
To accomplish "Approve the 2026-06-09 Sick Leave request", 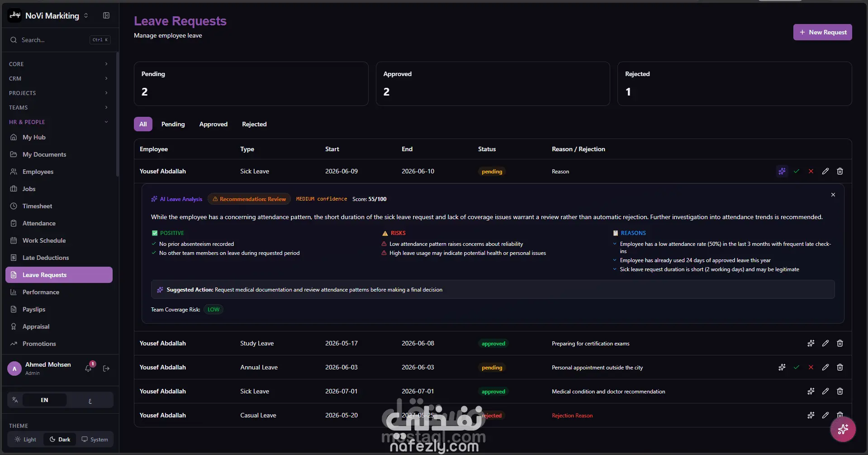I will [x=797, y=171].
